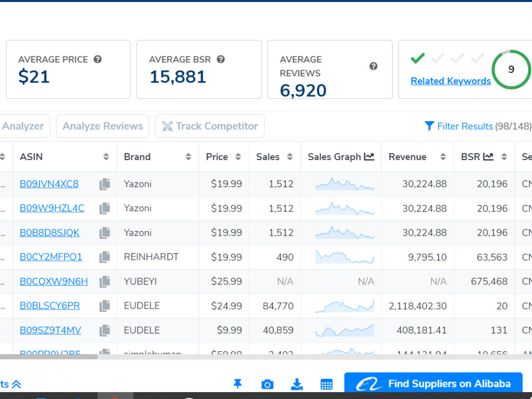Sort table by BSR column arrows

pyautogui.click(x=504, y=157)
